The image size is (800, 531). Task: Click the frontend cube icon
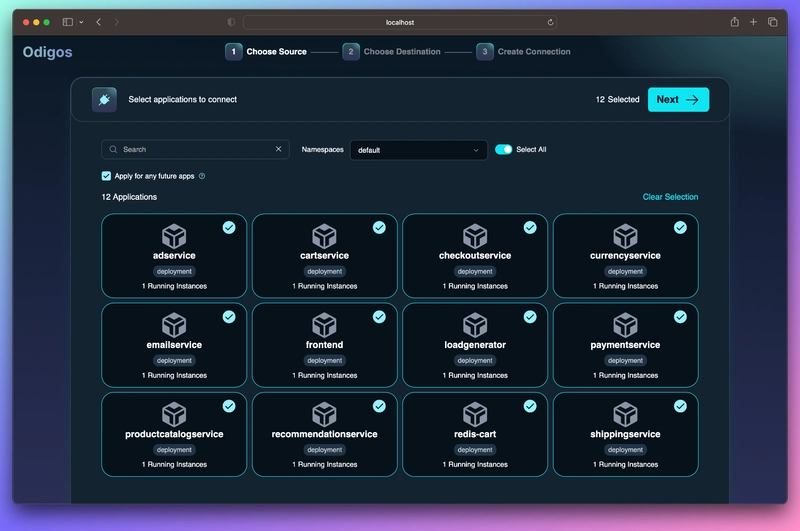click(324, 325)
